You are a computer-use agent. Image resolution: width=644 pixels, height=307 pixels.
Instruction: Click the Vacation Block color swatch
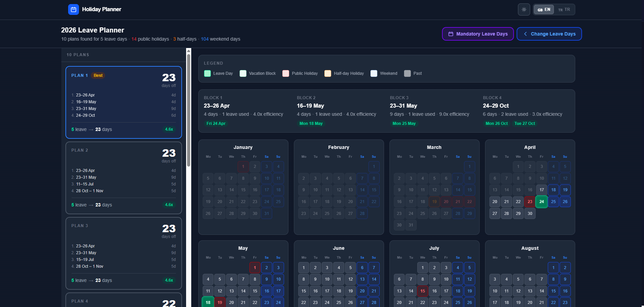(243, 73)
